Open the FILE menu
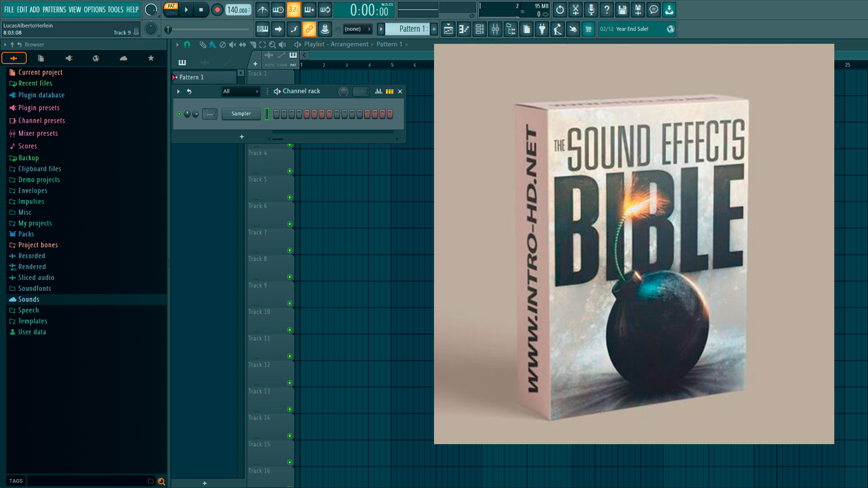Image resolution: width=868 pixels, height=488 pixels. point(9,10)
